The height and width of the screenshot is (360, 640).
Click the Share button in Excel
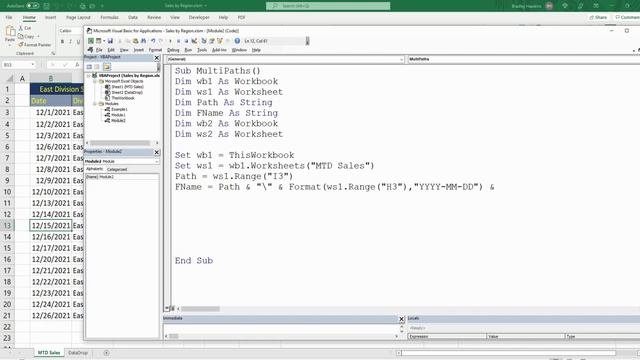(x=598, y=18)
